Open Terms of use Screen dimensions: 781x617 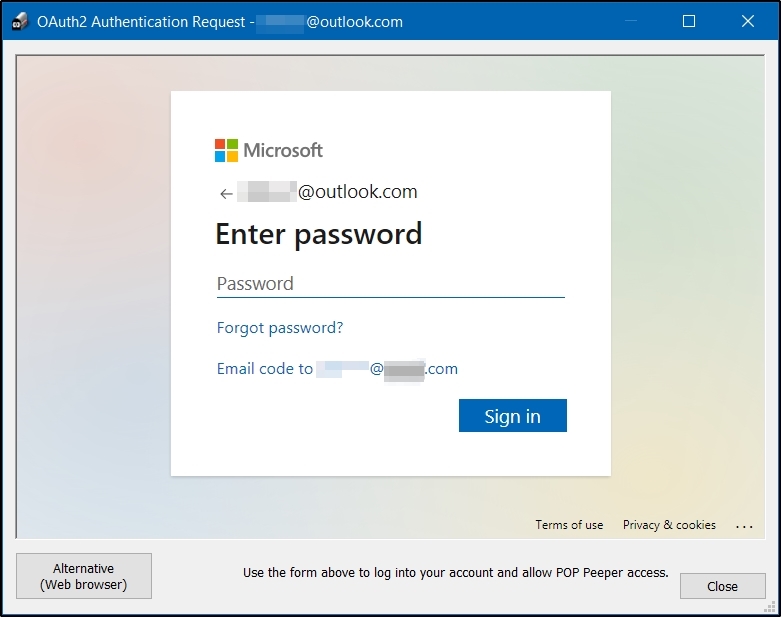[569, 525]
